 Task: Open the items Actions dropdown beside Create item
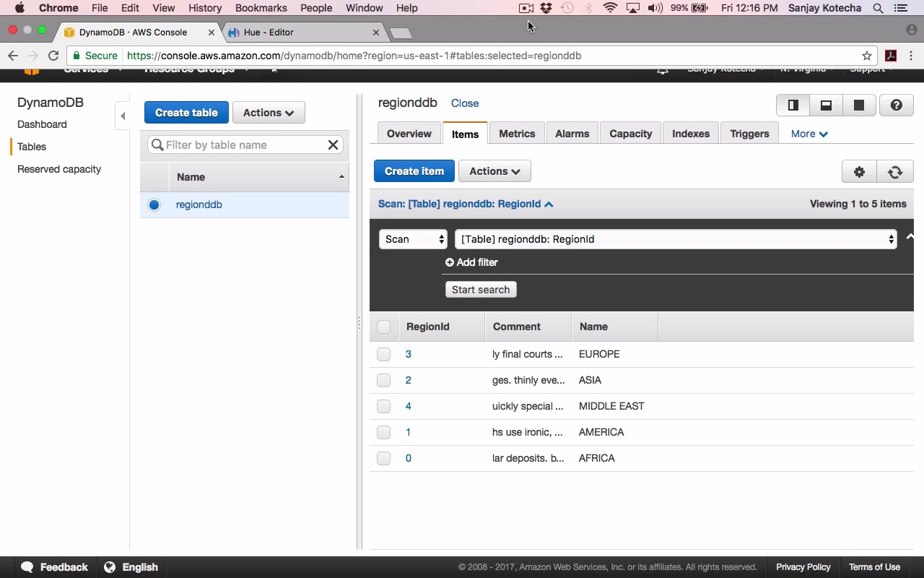click(494, 171)
